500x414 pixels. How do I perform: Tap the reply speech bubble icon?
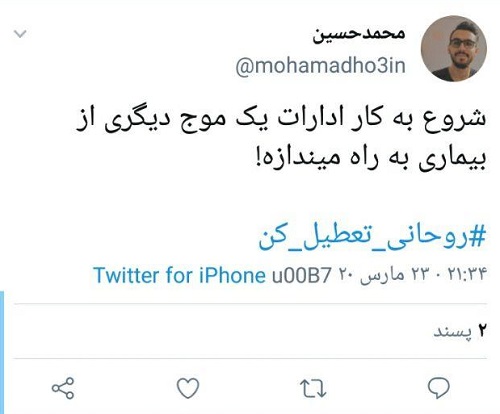coord(439,388)
